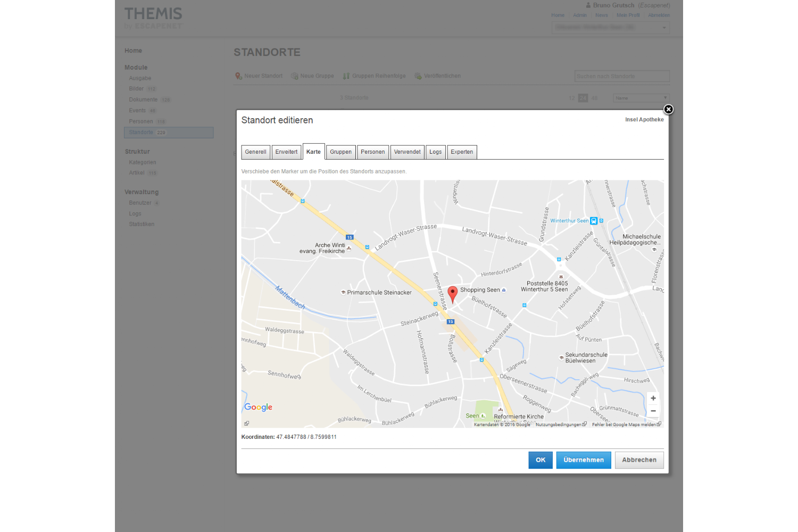Click the Sekundarschule Büelwiesen map icon

click(561, 358)
